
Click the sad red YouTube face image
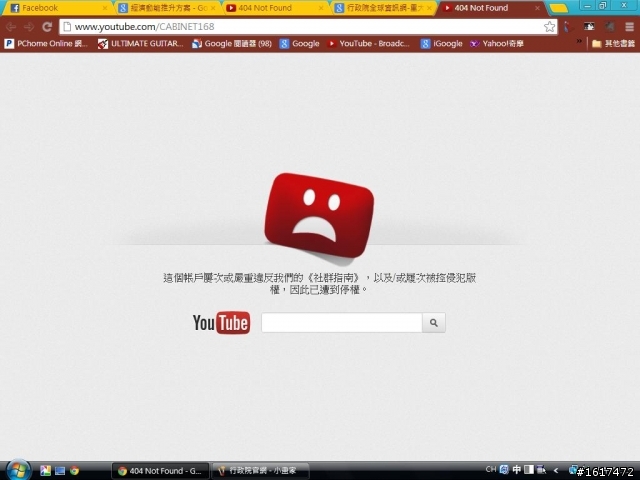(319, 216)
